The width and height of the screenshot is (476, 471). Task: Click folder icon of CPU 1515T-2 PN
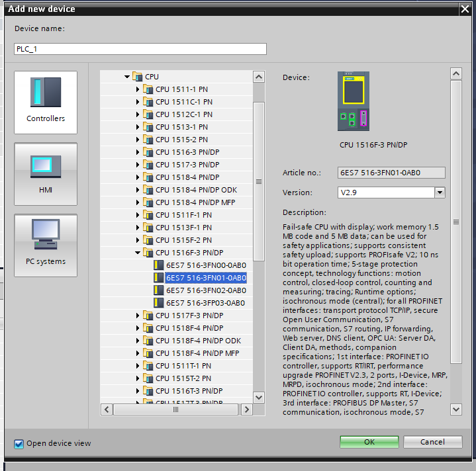[148, 378]
